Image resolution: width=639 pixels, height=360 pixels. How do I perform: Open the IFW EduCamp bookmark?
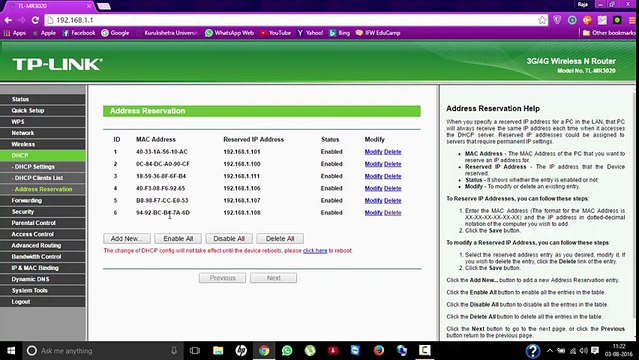(x=378, y=33)
